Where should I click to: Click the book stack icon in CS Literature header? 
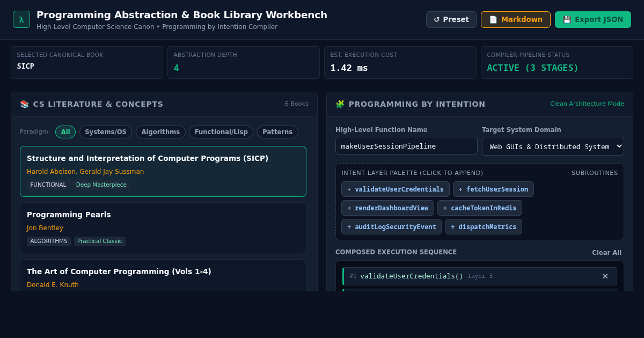[24, 104]
